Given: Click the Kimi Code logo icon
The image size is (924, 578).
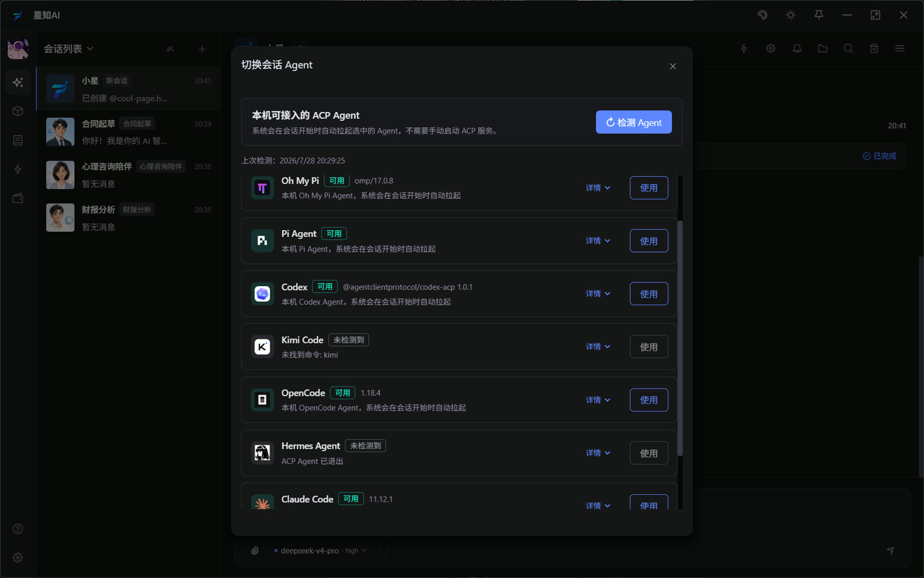Looking at the screenshot, I should [x=262, y=347].
